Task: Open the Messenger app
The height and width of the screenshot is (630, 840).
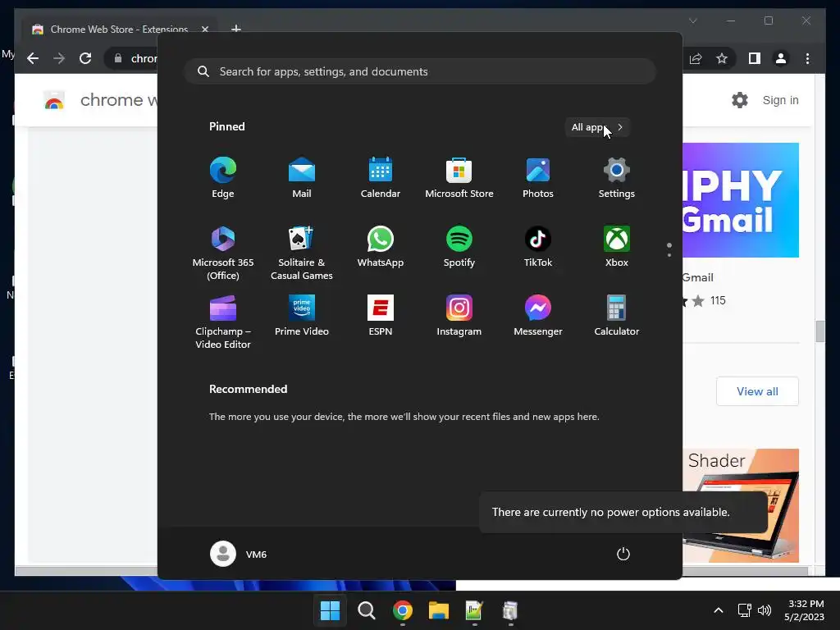Action: coord(538,316)
